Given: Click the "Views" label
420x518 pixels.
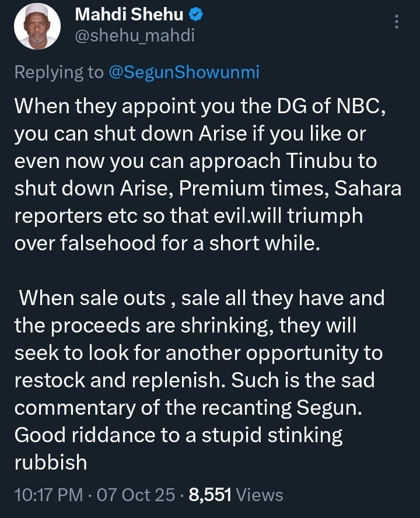Looking at the screenshot, I should click(x=260, y=495).
